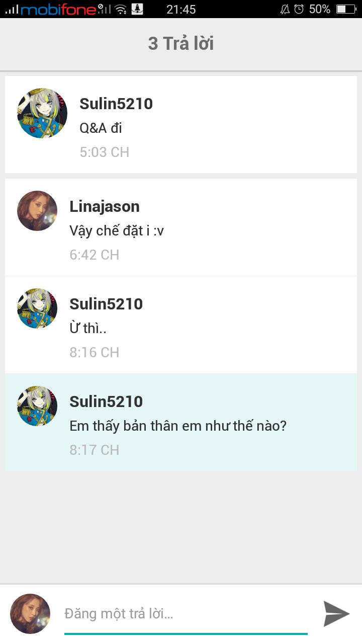Viewport: 362px width, 644px height.
Task: Tap Sulin5210's avatar beside "Ừ thì.."
Action: click(x=37, y=308)
